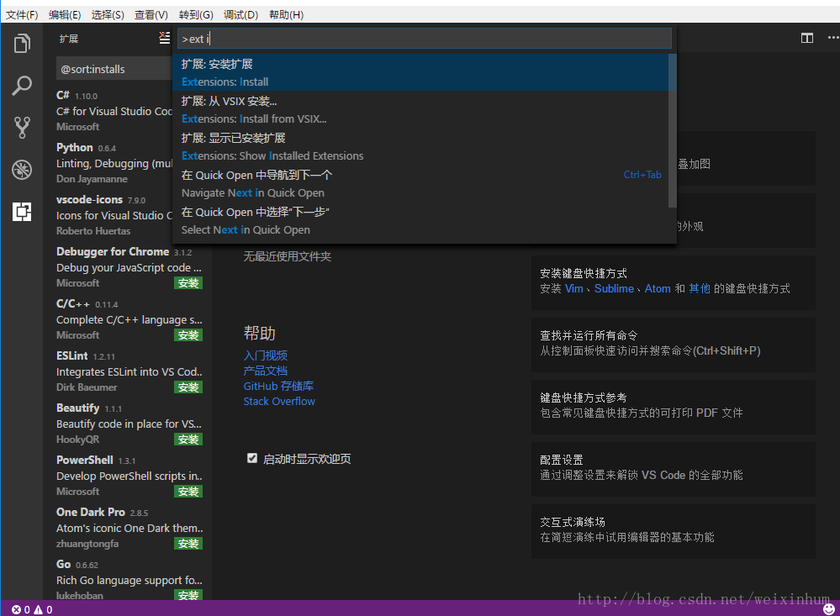840x616 pixels.
Task: Select 扩展: 从 VSIX 安装 command
Action: (x=420, y=109)
